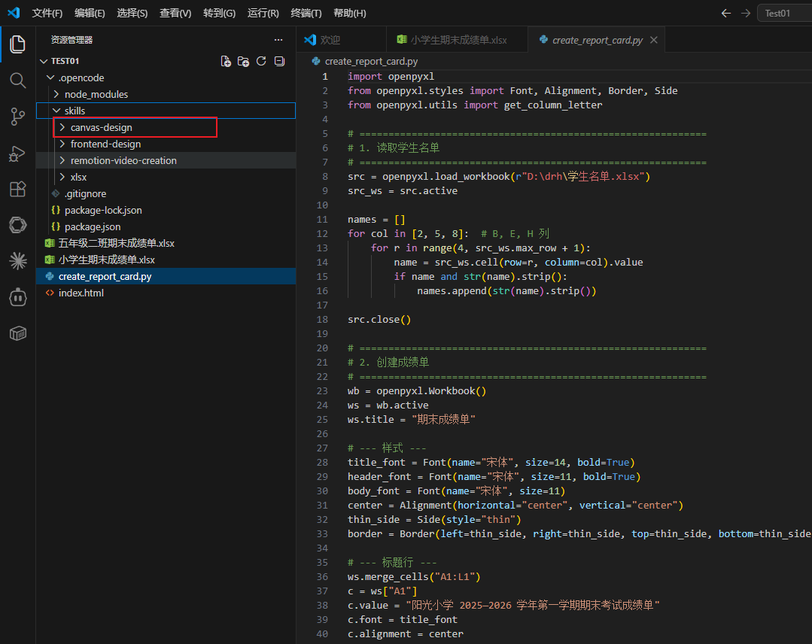This screenshot has height=644, width=812.
Task: Go forward with the right arrow
Action: click(746, 14)
